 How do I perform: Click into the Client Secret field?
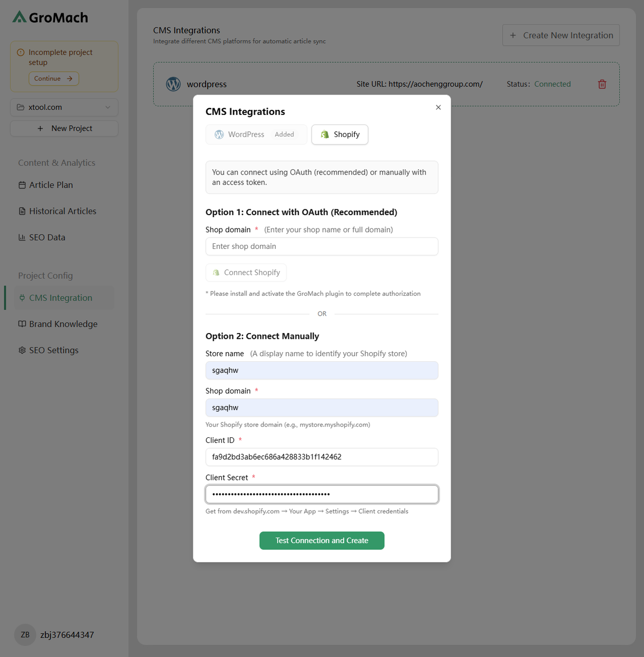[321, 494]
